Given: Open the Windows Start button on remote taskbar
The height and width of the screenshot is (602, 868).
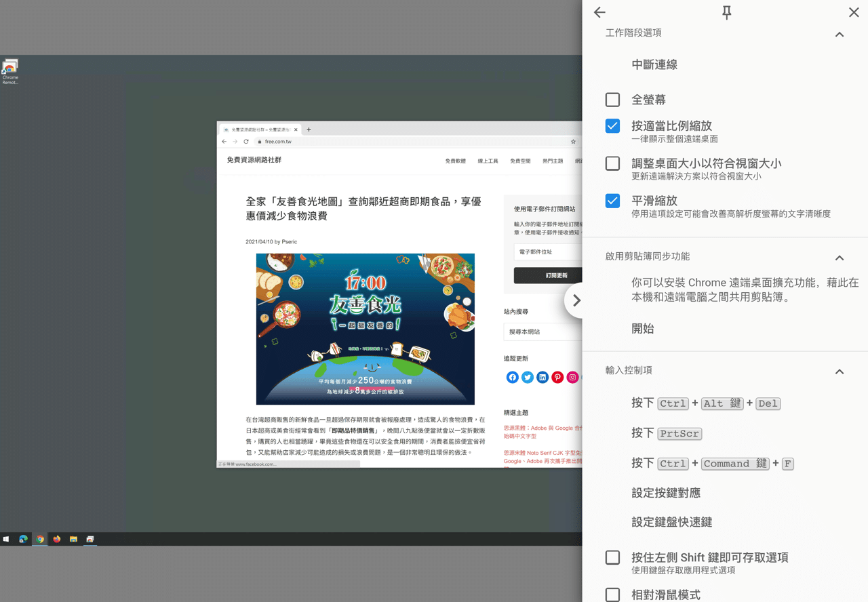Looking at the screenshot, I should [6, 539].
